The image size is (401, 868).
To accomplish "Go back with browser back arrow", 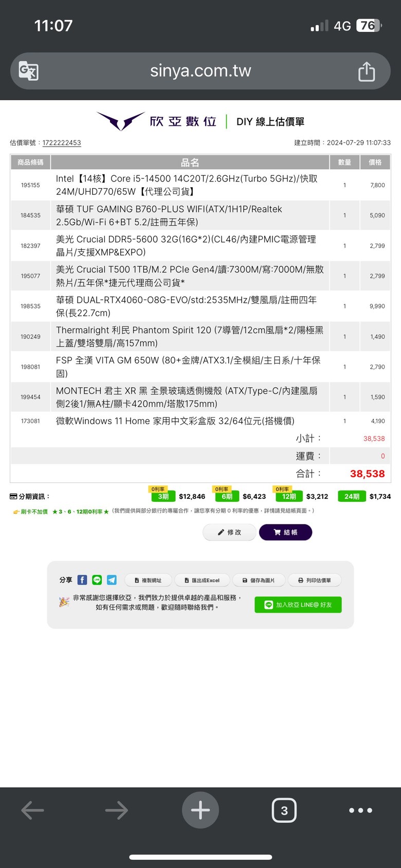I will tap(32, 810).
